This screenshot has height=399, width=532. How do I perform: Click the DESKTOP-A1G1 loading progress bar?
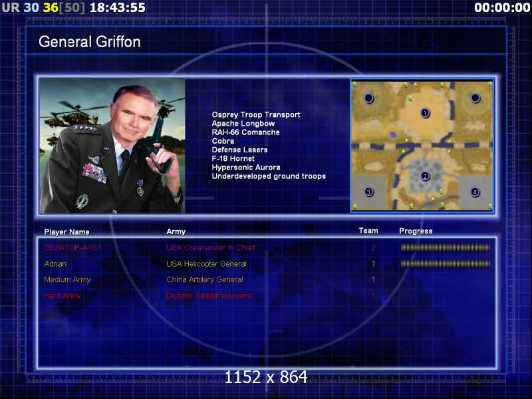445,247
